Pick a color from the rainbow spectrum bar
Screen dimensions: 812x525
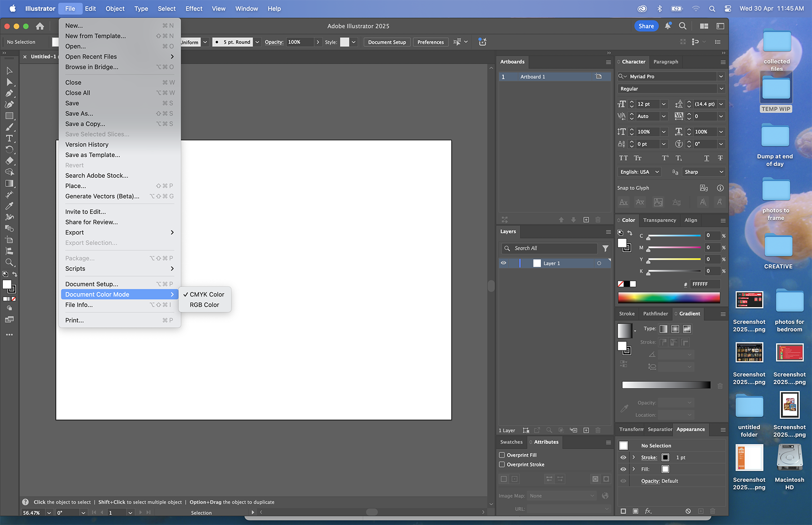[668, 297]
